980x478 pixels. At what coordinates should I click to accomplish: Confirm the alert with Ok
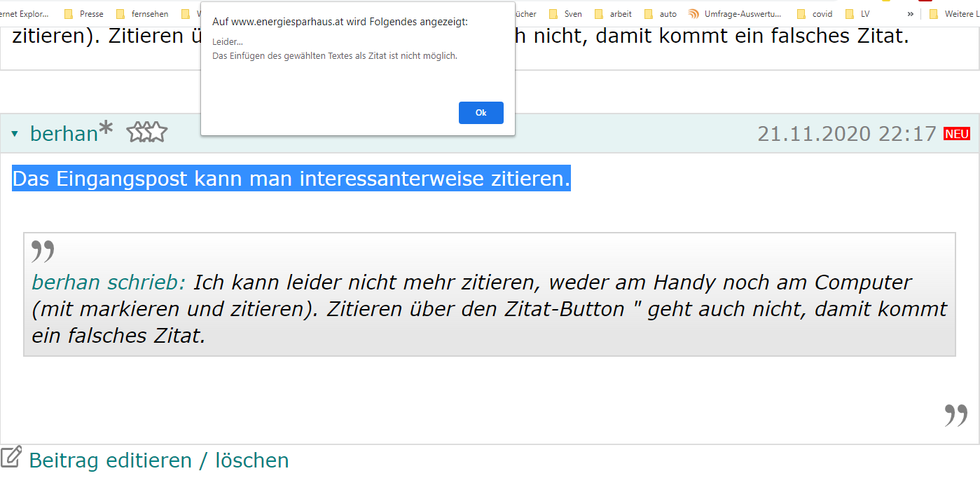point(481,113)
